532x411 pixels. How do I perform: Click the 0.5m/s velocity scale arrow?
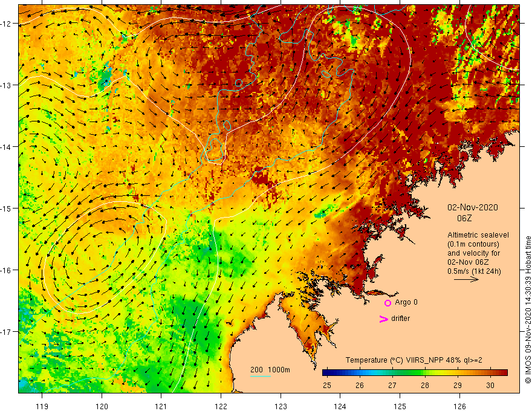coord(467,279)
